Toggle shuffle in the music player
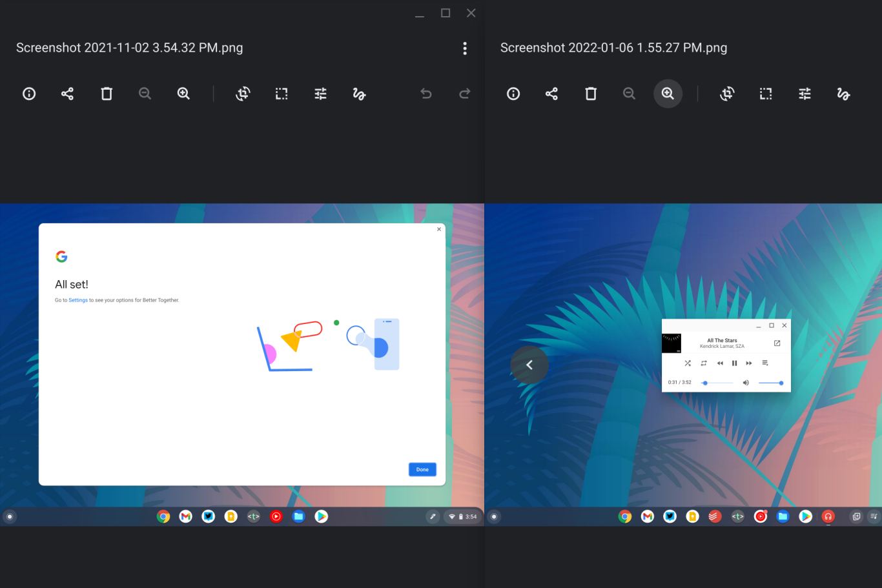The width and height of the screenshot is (882, 588). tap(688, 363)
